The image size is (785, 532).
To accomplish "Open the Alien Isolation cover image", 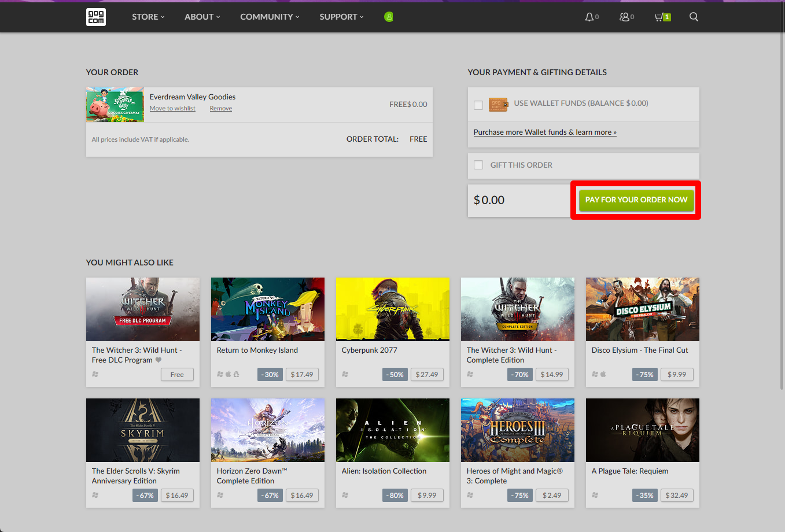I will tap(393, 430).
